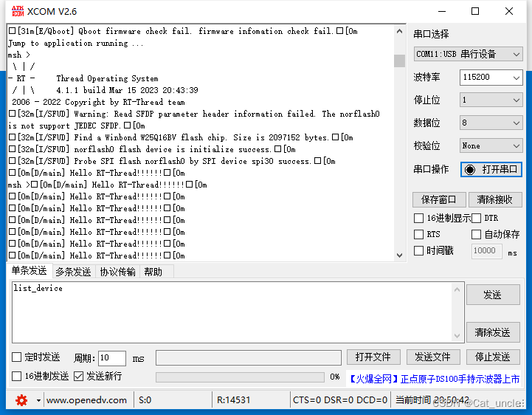Screen dimensions: 532x415
Task: Click the receive log scroll up arrow
Action: tap(399, 31)
